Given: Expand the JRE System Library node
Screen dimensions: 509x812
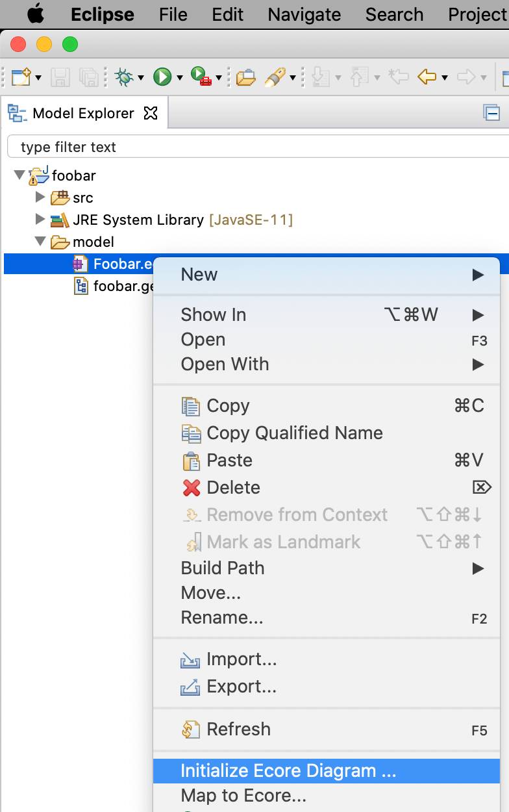Looking at the screenshot, I should coord(40,219).
